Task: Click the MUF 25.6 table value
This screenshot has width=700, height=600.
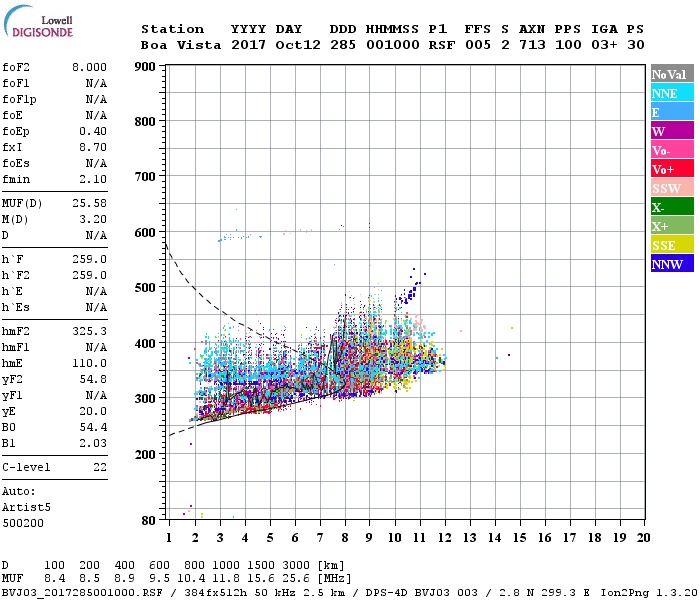Action: pos(296,579)
